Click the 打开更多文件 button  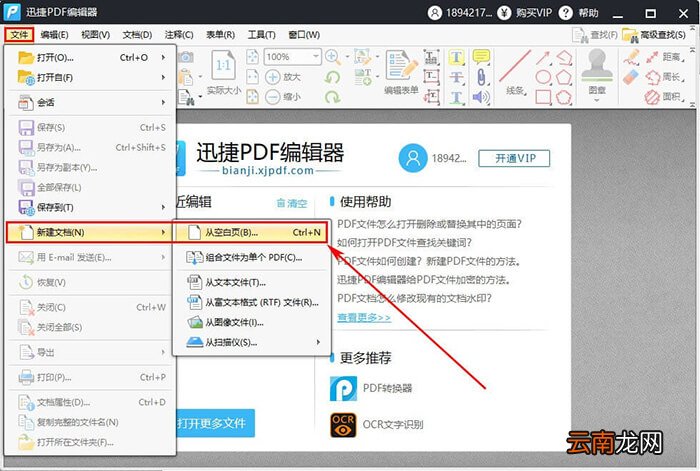(x=216, y=423)
